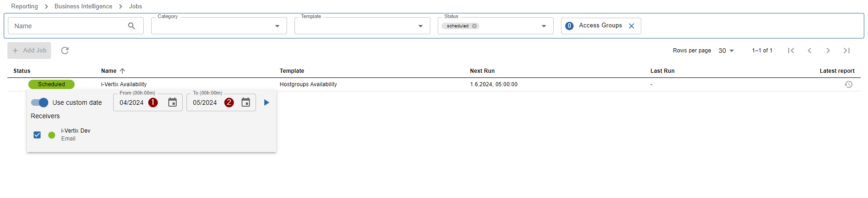The image size is (868, 198).
Task: Turn off Use custom date switch
Action: [x=40, y=102]
